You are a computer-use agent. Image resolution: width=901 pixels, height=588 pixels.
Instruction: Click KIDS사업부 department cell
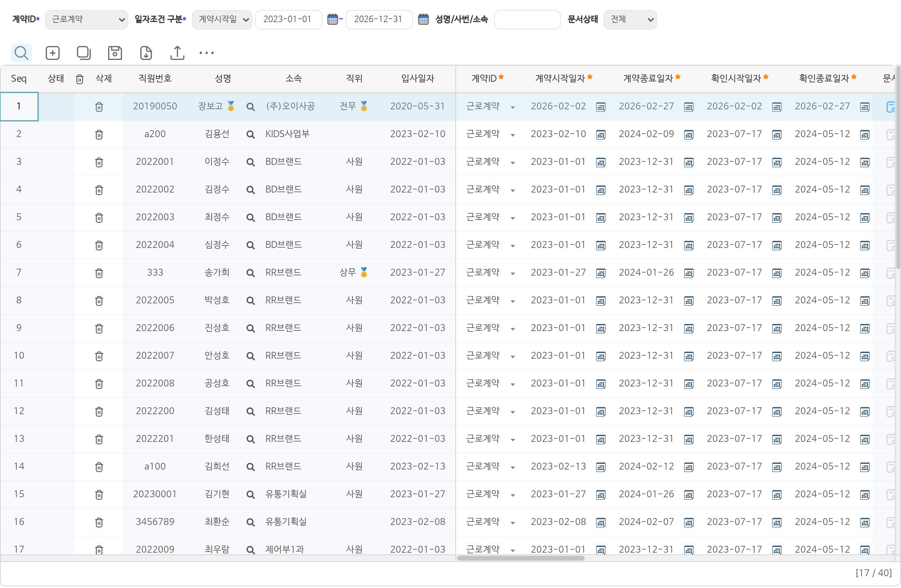[x=287, y=134]
